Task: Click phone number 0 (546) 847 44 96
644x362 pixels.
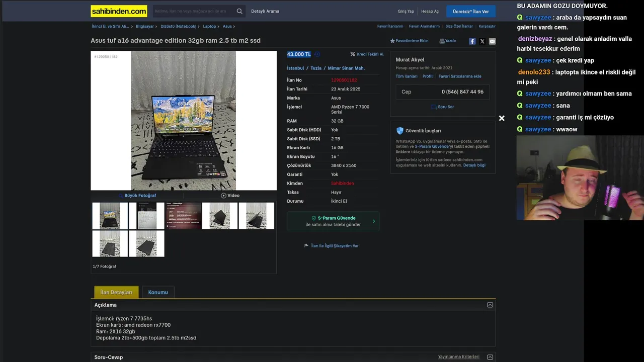Action: tap(462, 92)
